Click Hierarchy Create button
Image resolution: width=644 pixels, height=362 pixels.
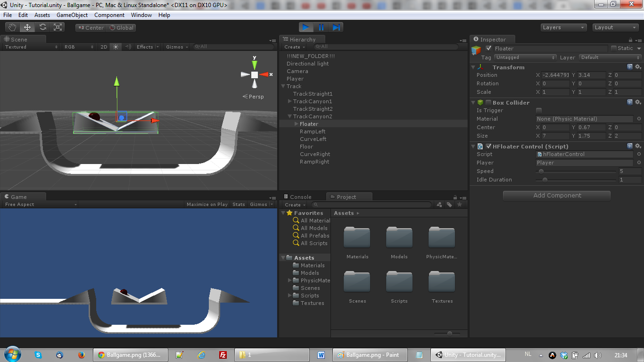tap(295, 47)
